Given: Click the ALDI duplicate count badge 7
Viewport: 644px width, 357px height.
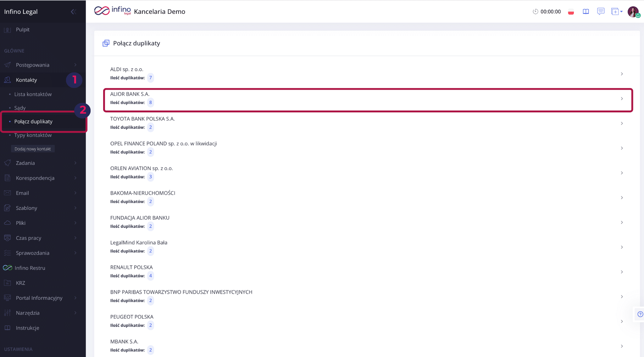Looking at the screenshot, I should click(151, 78).
